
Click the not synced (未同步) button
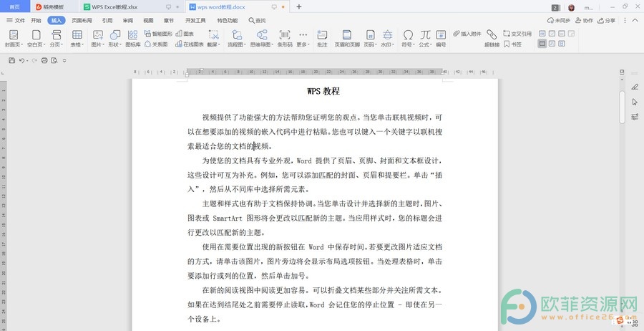pos(559,21)
